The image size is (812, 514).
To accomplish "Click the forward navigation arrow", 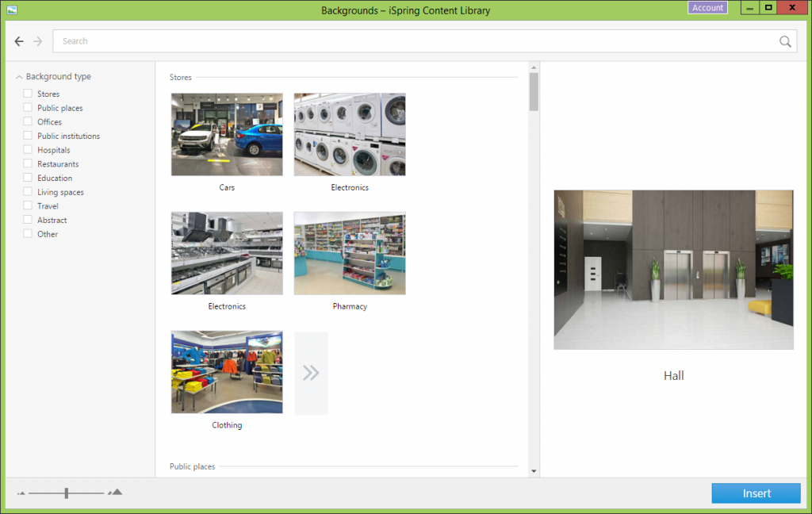I will pos(36,41).
